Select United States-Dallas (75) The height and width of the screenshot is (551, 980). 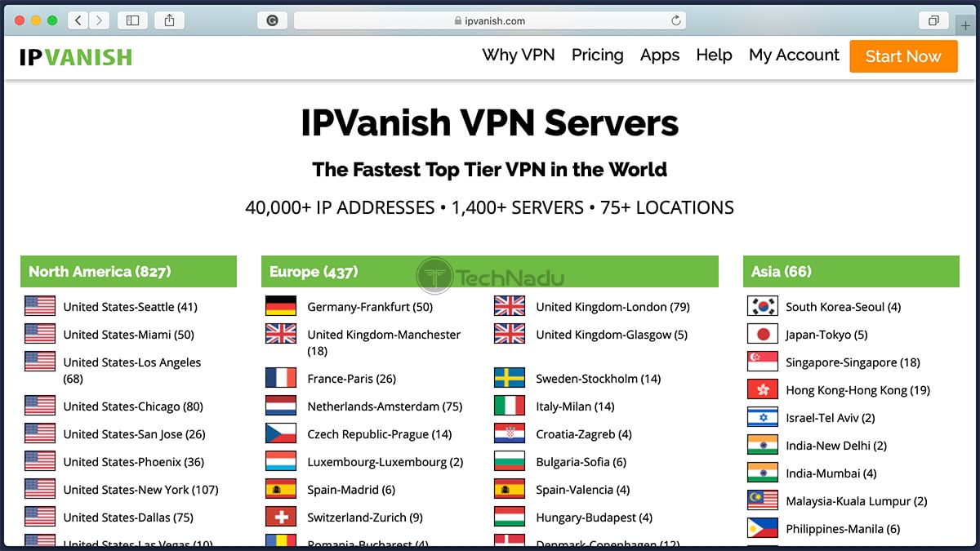tap(128, 518)
